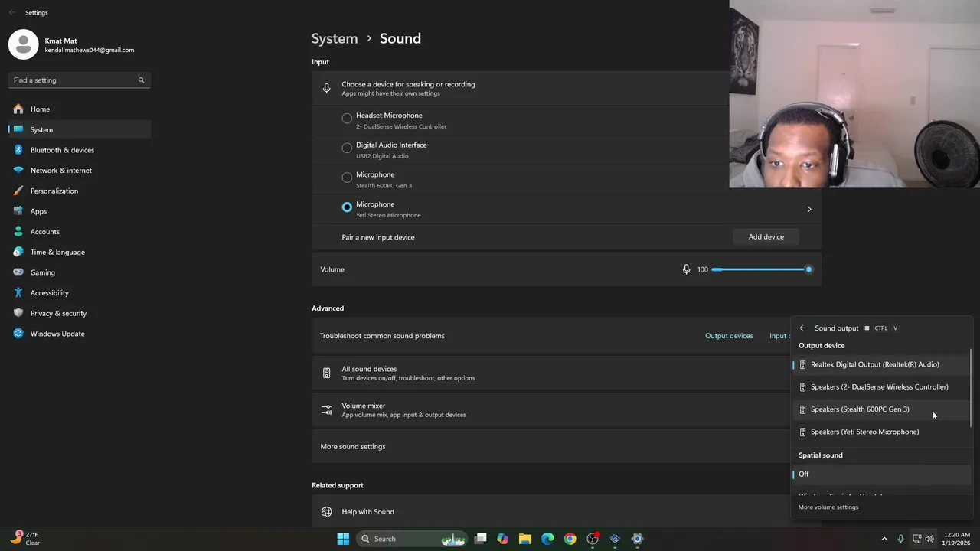Select Headset Microphone DualSense input
The width and height of the screenshot is (980, 551).
point(347,119)
